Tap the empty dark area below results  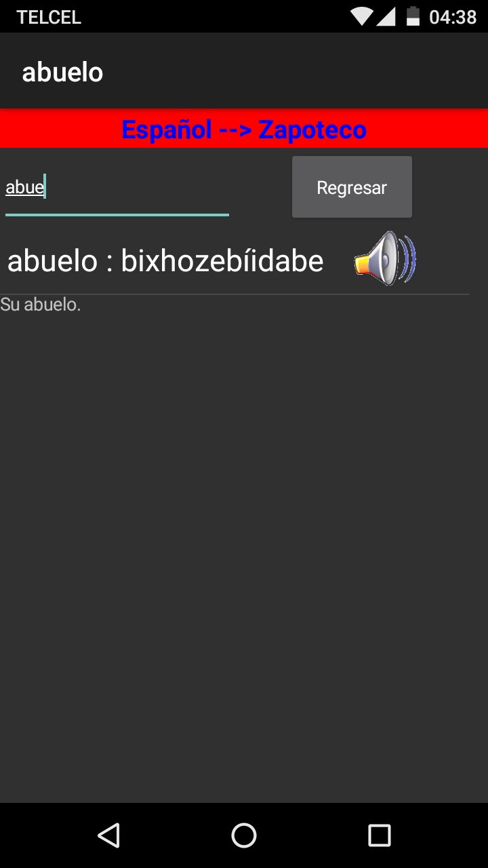tap(244, 556)
